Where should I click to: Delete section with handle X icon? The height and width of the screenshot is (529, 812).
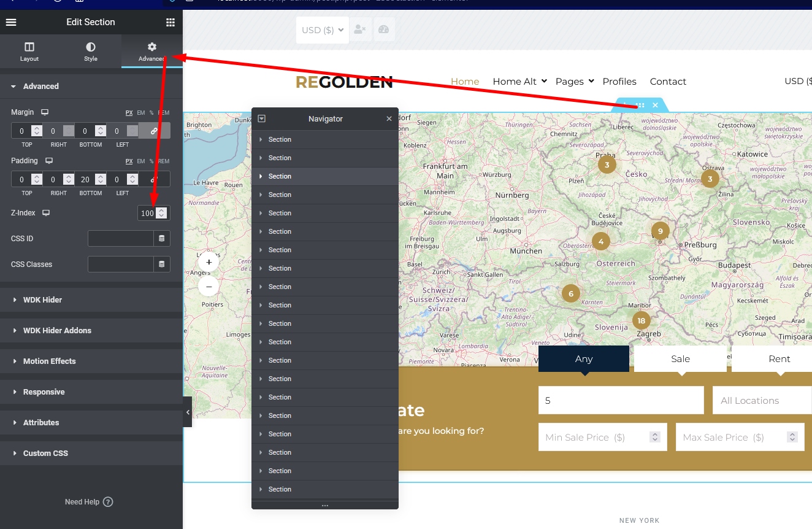tap(655, 106)
